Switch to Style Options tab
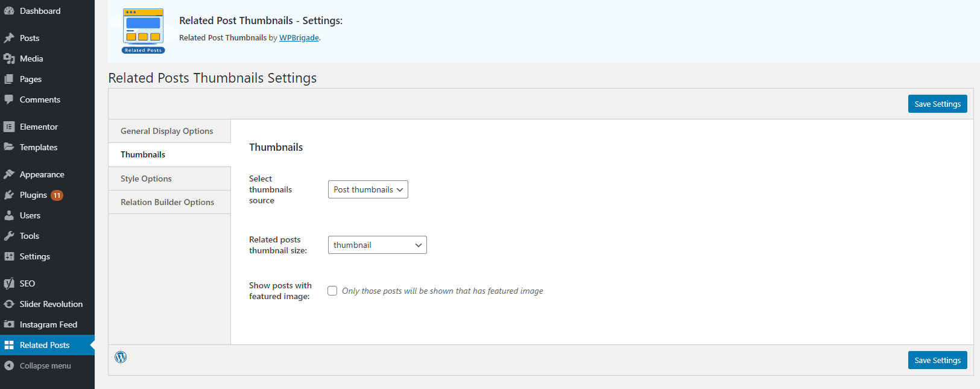The height and width of the screenshot is (389, 980). click(169, 179)
